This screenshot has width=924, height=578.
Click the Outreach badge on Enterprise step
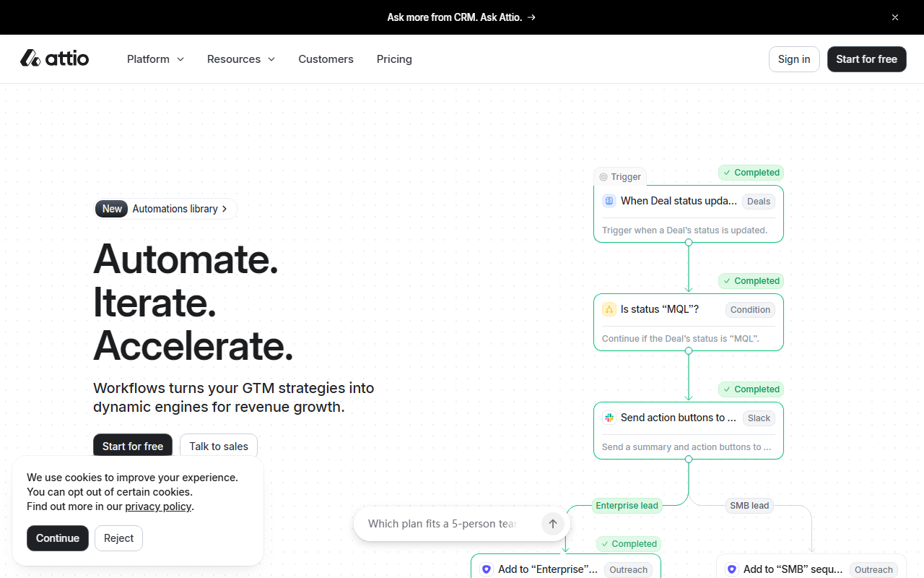click(x=628, y=570)
